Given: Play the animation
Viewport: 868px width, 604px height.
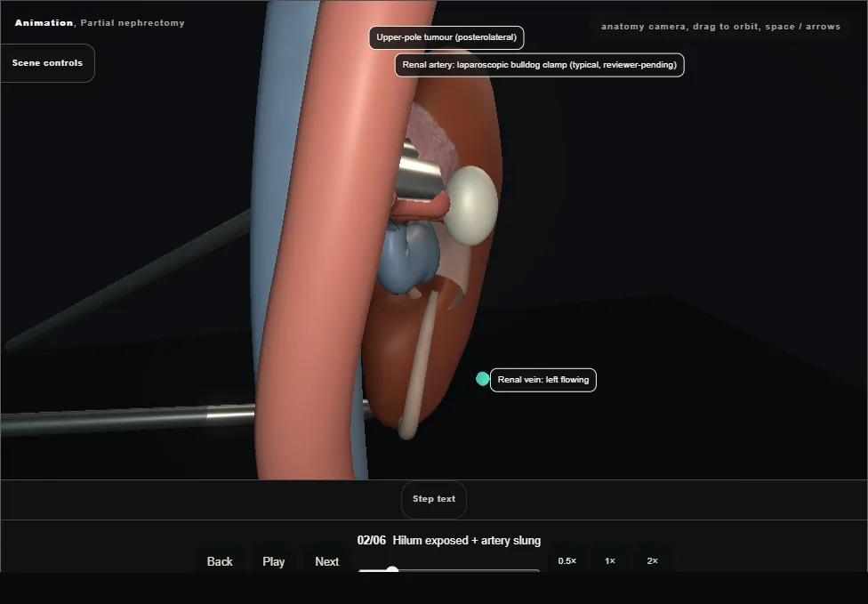Looking at the screenshot, I should [273, 561].
